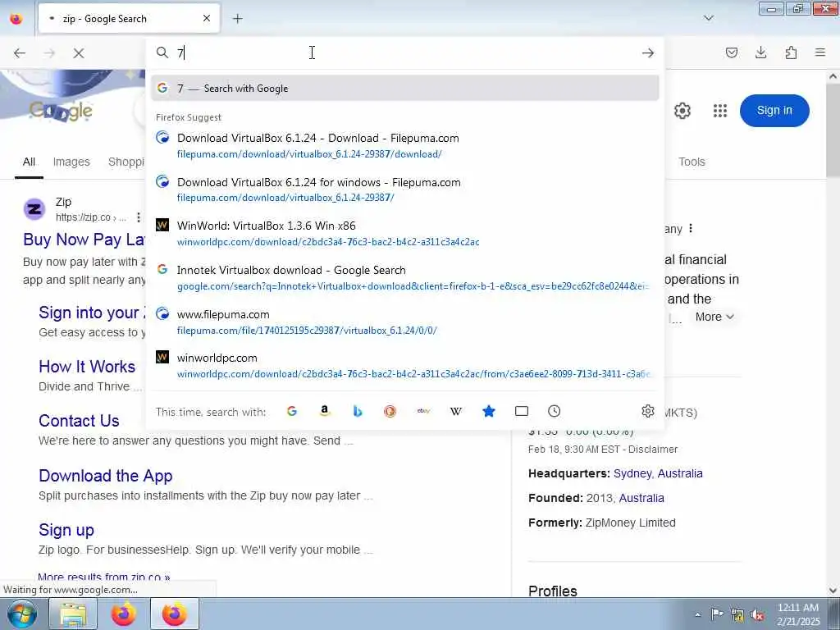Open the www.filepuma.com suggestion
The height and width of the screenshot is (630, 840).
click(404, 322)
